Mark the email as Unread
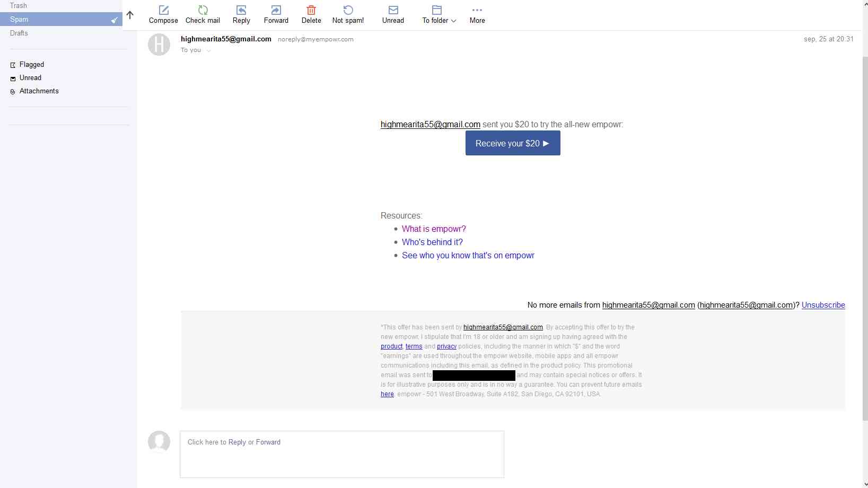Screen dimensions: 868x488 coord(393,14)
